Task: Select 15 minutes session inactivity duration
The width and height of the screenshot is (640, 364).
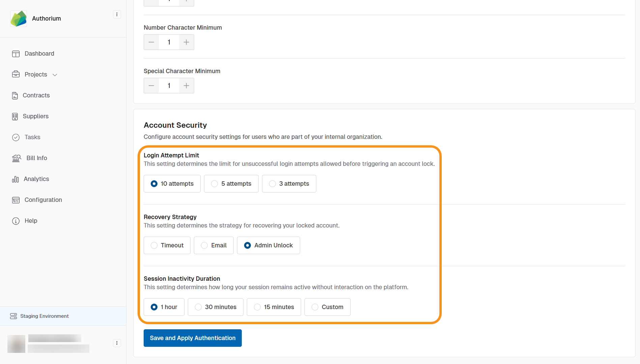Action: click(273, 307)
